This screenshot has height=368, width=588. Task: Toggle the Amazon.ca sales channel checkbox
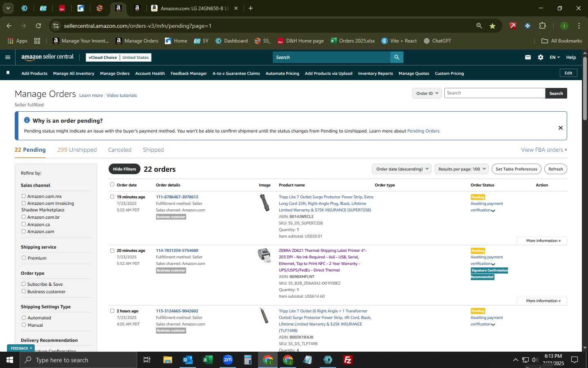point(24,224)
